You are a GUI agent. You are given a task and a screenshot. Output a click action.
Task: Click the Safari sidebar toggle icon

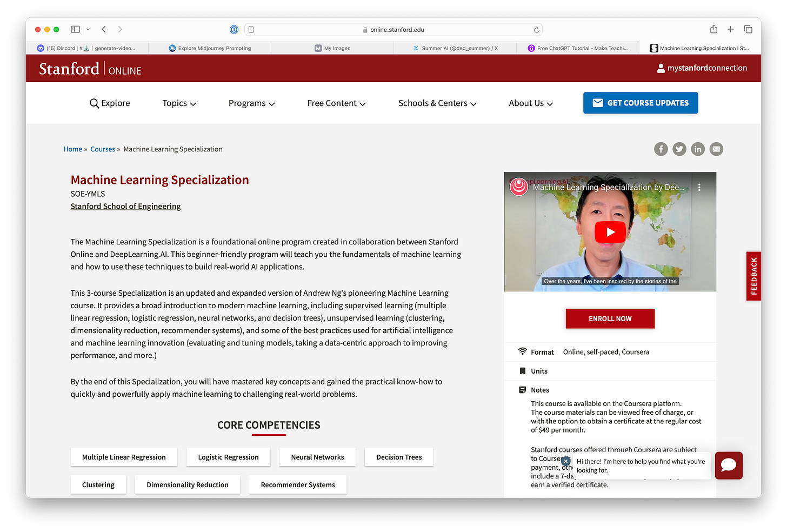tap(75, 29)
